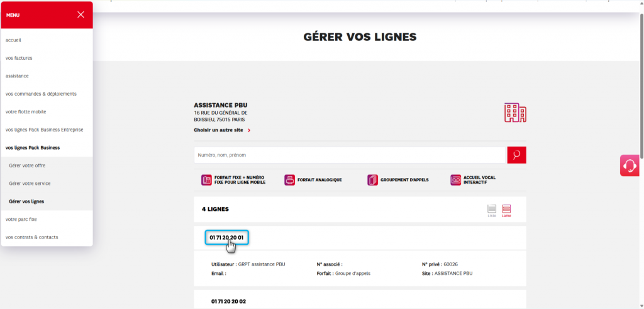Click the Forfait analogique icon
The image size is (644, 309).
click(x=289, y=180)
